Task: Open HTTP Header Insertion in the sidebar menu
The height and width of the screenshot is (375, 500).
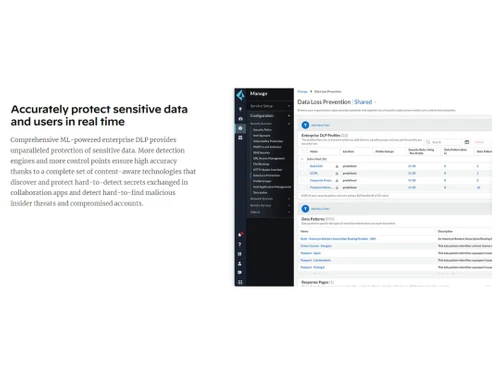Action: 268,170
